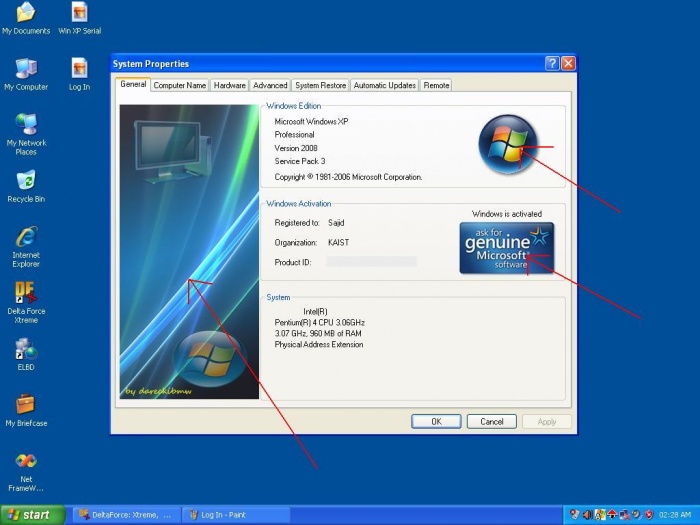700x525 pixels.
Task: Switch to the Remote tab
Action: pyautogui.click(x=436, y=85)
